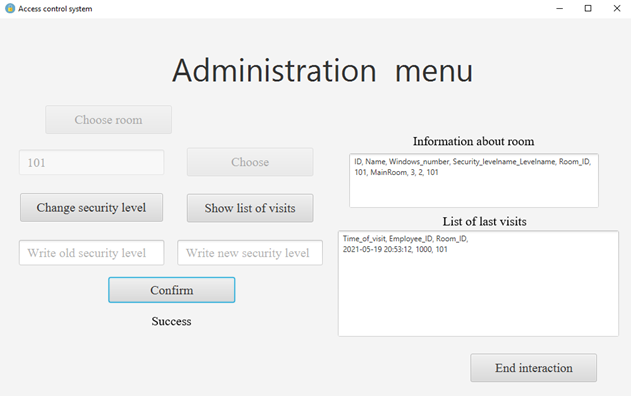Confirm the security level change
This screenshot has width=631, height=396.
(171, 290)
